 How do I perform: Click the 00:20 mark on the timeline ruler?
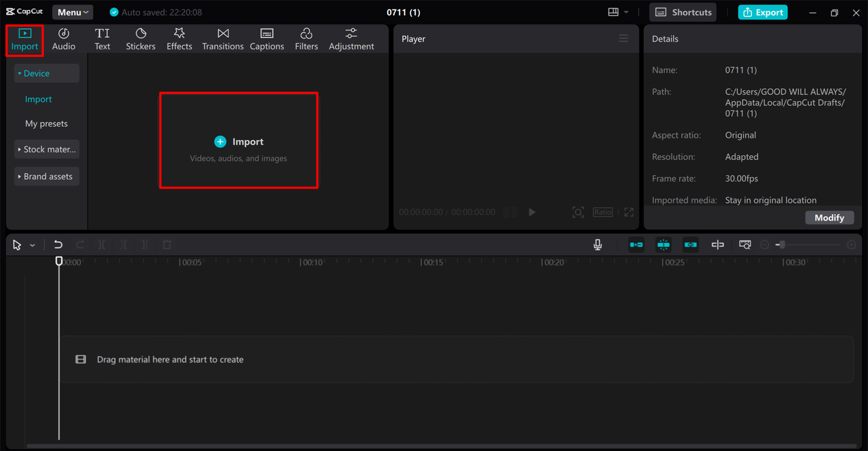click(x=553, y=262)
